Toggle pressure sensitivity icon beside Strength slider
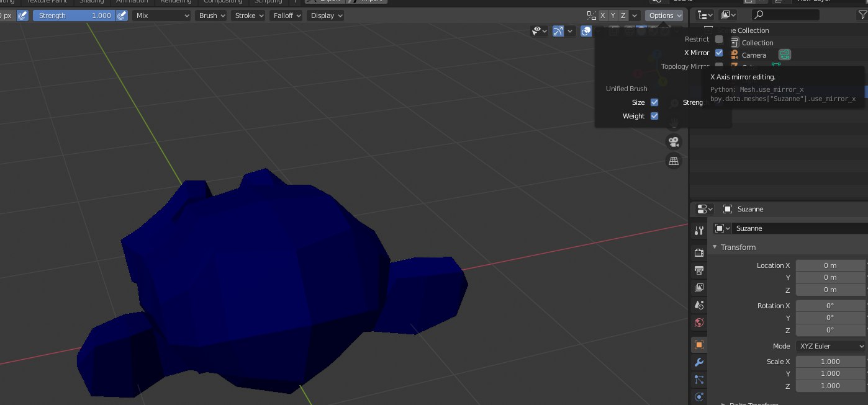868x405 pixels. tap(122, 16)
